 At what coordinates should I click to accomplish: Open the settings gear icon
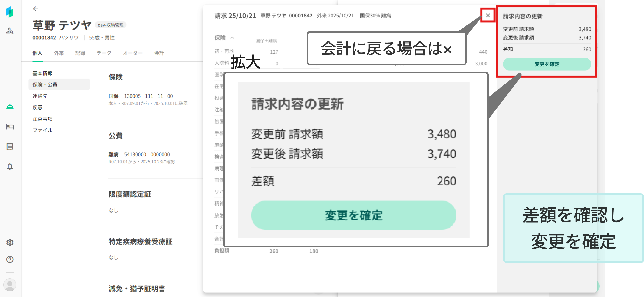pos(10,242)
